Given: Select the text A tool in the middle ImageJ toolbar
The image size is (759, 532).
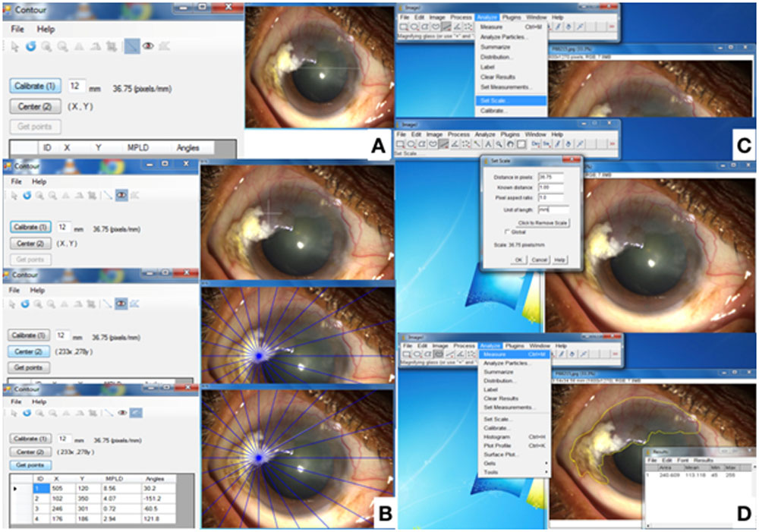Looking at the screenshot, I should tap(488, 143).
